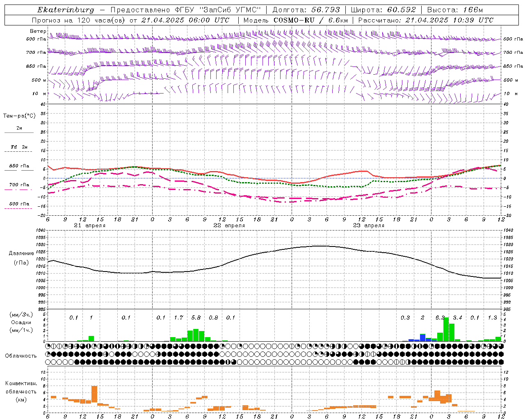
Task: Click the tallest orange convective cloud bar
Action: click(94, 394)
